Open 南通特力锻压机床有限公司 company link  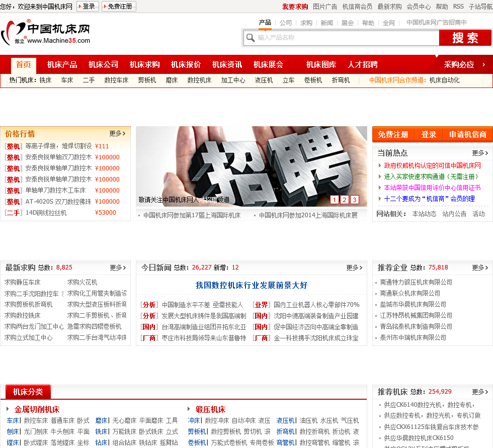416,282
